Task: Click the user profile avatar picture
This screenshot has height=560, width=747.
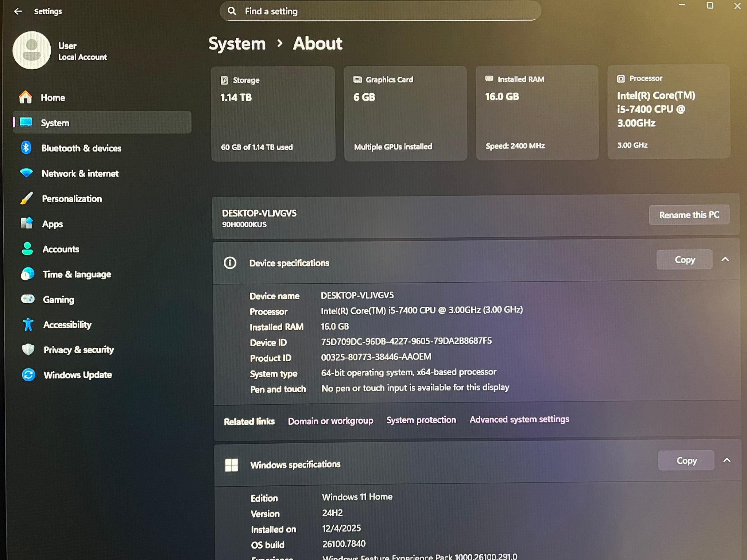Action: [32, 50]
